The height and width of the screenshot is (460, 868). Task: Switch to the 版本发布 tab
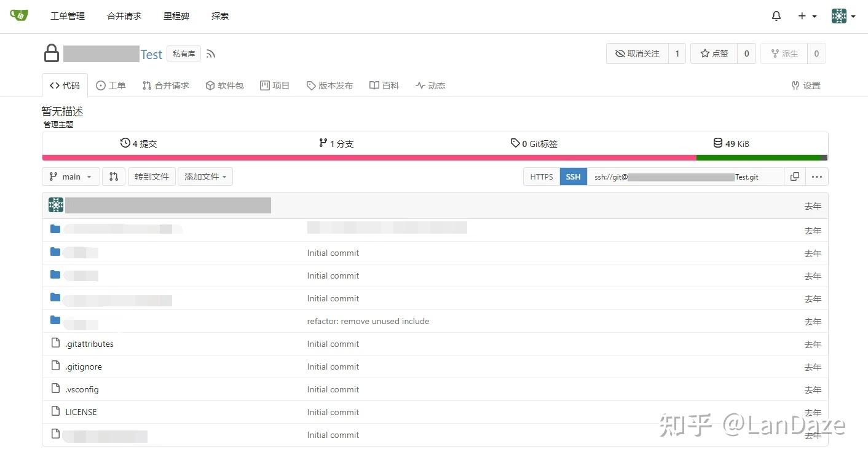coord(329,85)
